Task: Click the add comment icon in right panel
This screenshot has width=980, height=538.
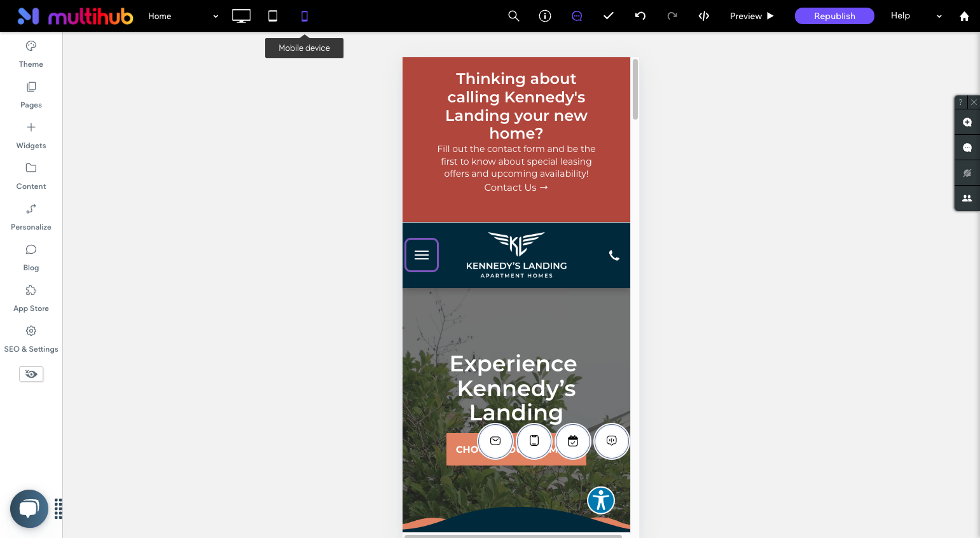Action: (x=967, y=122)
